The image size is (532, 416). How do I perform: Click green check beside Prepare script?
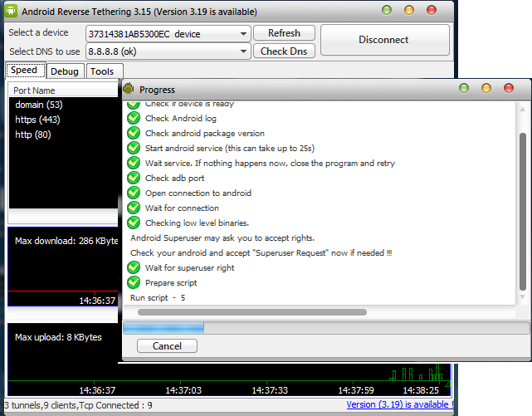133,283
